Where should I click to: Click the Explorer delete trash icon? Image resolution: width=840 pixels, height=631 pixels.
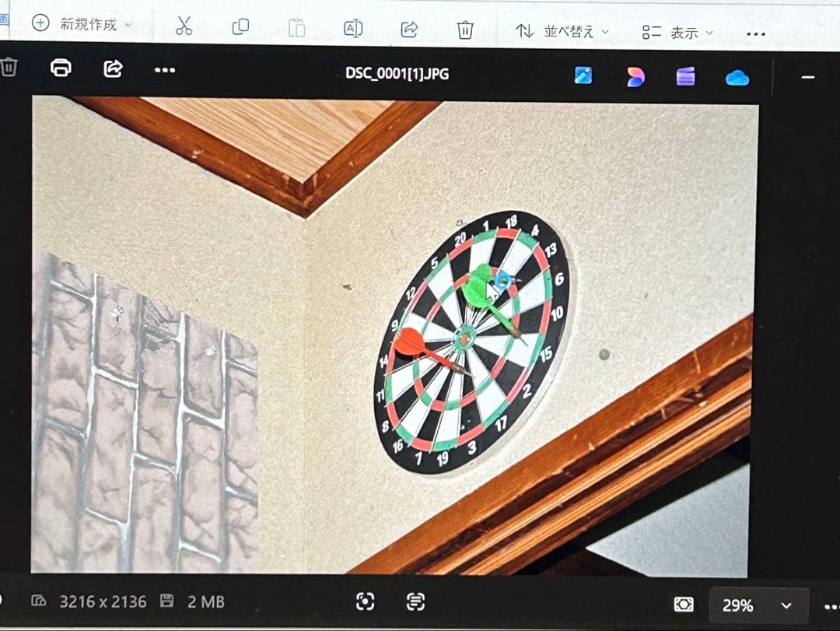pyautogui.click(x=465, y=30)
